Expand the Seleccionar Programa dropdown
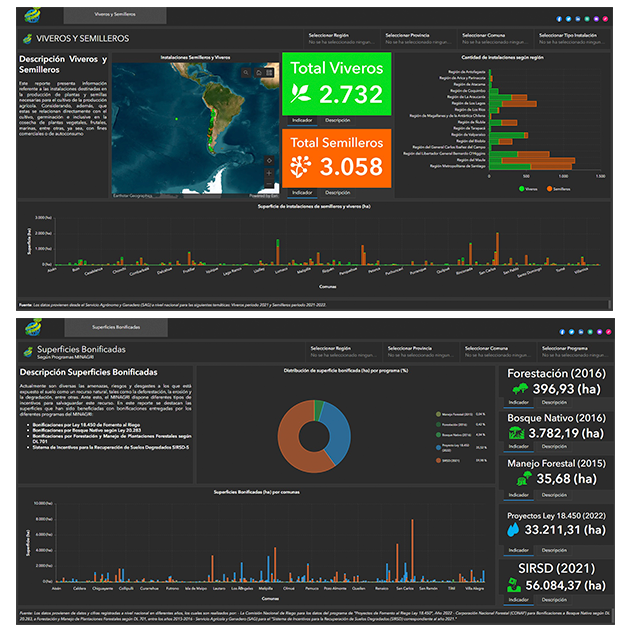The width and height of the screenshot is (630, 630). (575, 352)
